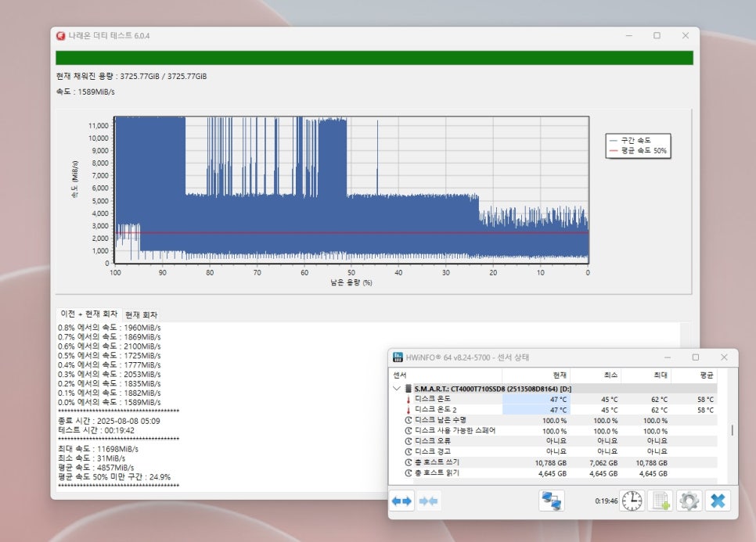Start HWiNFO logging to file icon
The width and height of the screenshot is (756, 542).
[660, 501]
